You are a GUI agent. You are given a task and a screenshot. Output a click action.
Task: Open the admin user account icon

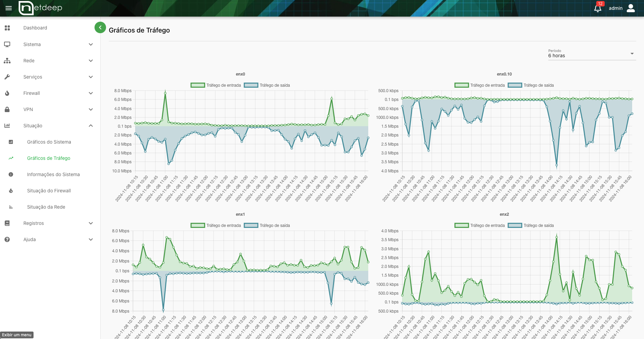tap(631, 8)
